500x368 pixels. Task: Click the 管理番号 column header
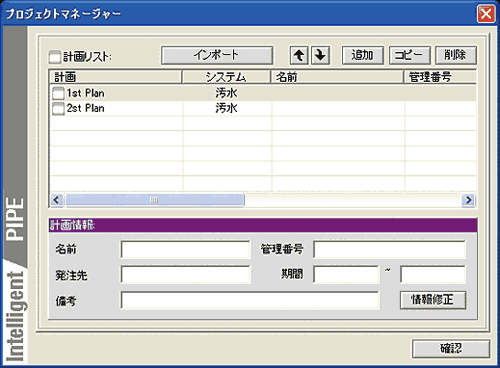tap(440, 77)
